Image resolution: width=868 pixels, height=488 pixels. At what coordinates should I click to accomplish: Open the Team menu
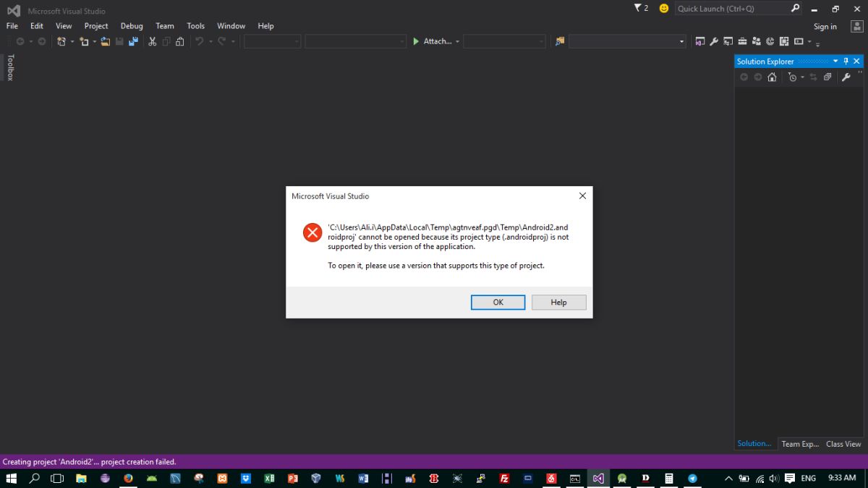[165, 26]
